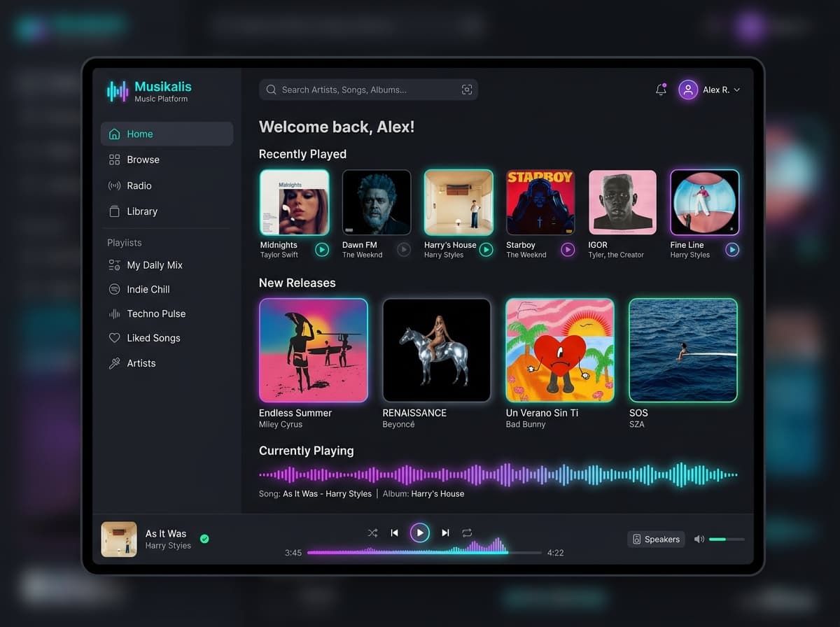Toggle the green liked checkmark

pos(204,539)
